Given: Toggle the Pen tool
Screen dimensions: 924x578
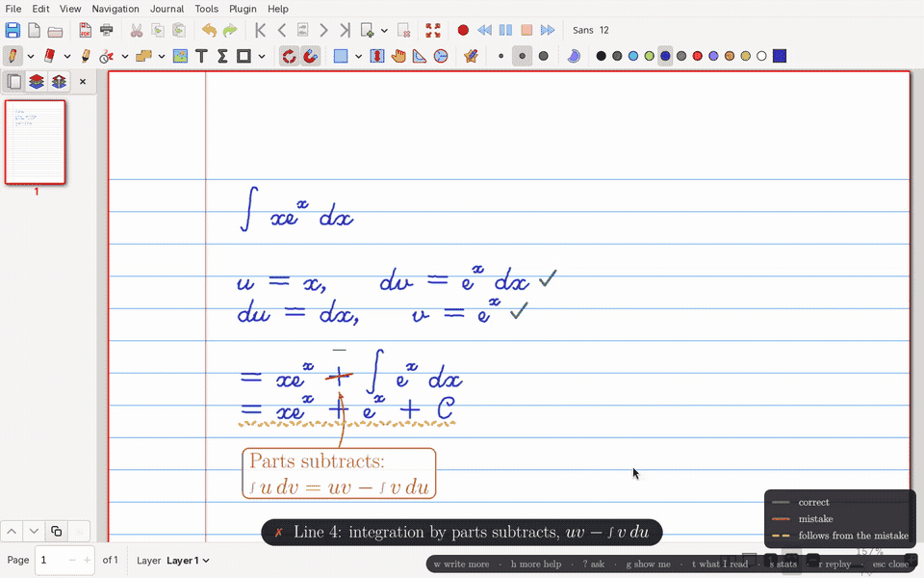Looking at the screenshot, I should click(13, 56).
